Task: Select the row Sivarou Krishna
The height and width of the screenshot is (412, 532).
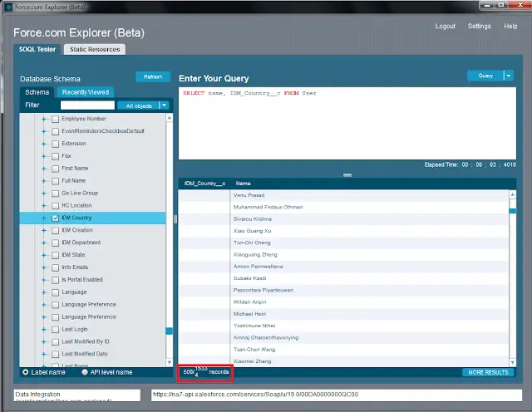Action: (x=343, y=219)
